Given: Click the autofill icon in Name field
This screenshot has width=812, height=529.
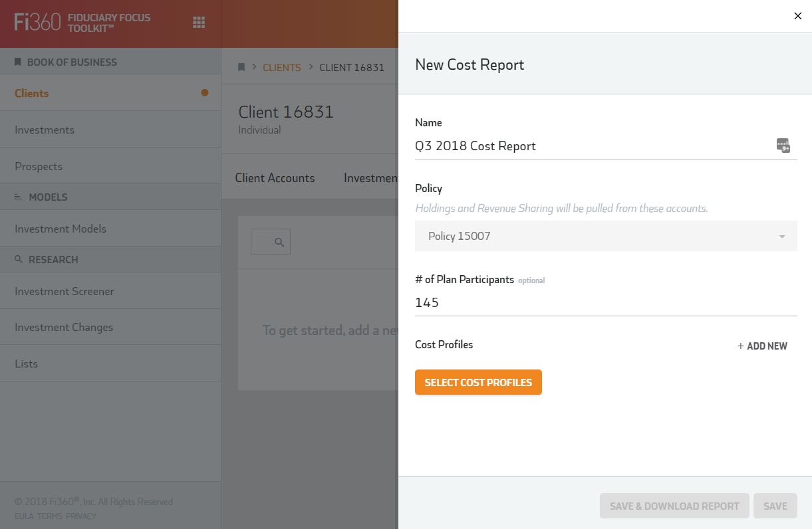Looking at the screenshot, I should tap(783, 146).
